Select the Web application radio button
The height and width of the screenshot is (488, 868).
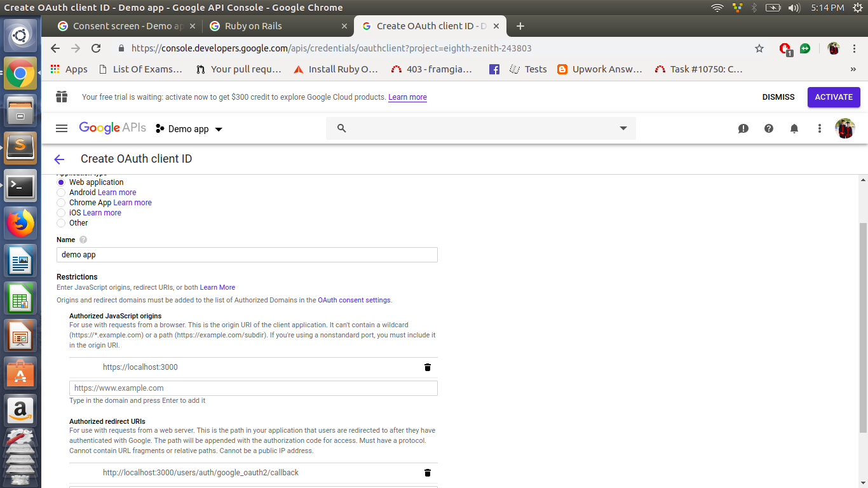click(x=61, y=182)
